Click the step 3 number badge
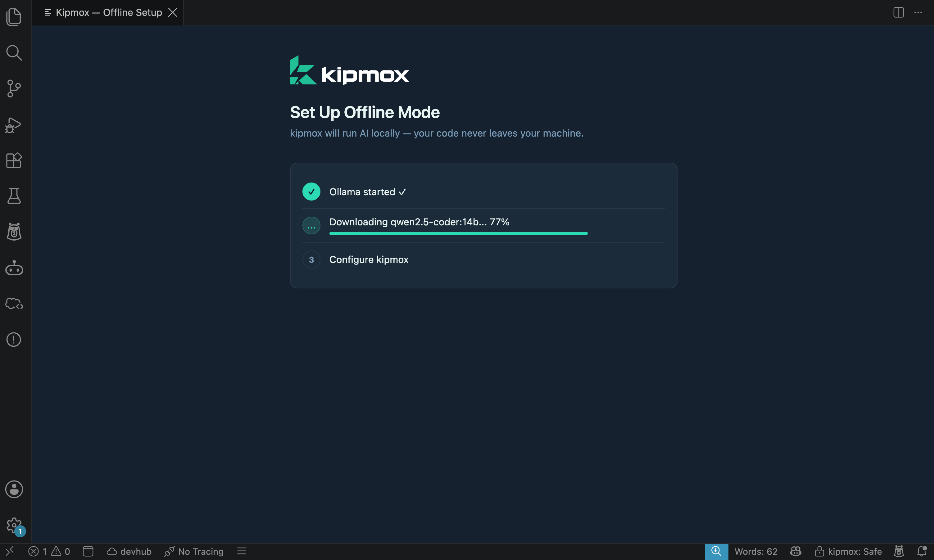The image size is (934, 560). 311,260
